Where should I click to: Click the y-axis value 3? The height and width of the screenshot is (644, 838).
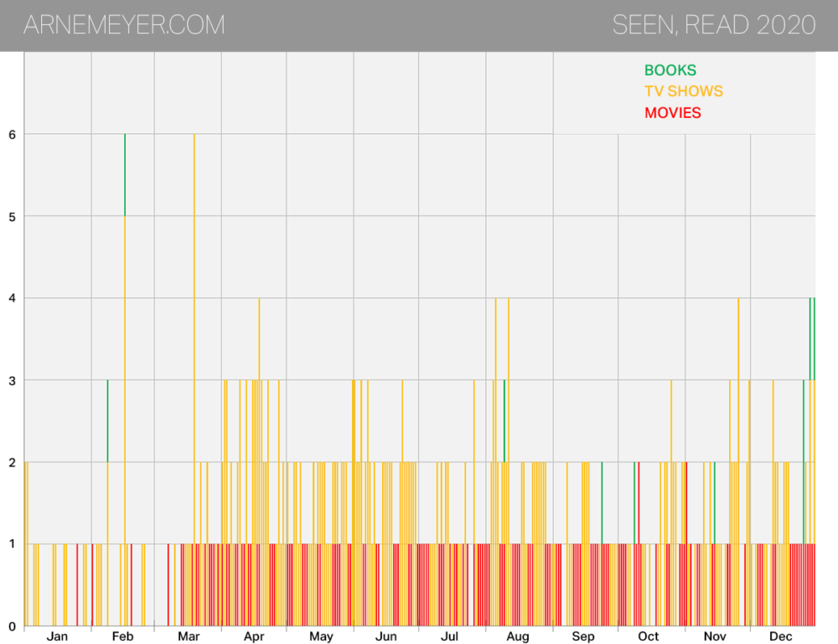click(13, 381)
